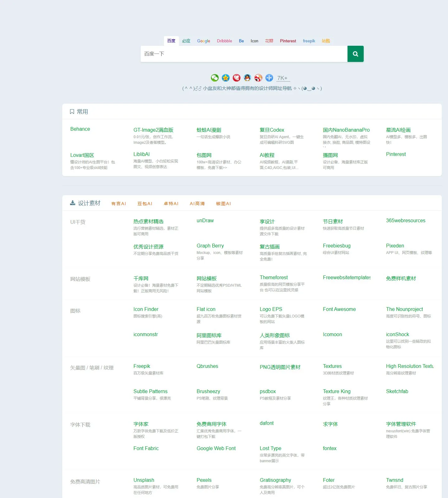The width and height of the screenshot is (448, 498).
Task: Go to 国内NanoBananaPro
Action: coord(346,130)
